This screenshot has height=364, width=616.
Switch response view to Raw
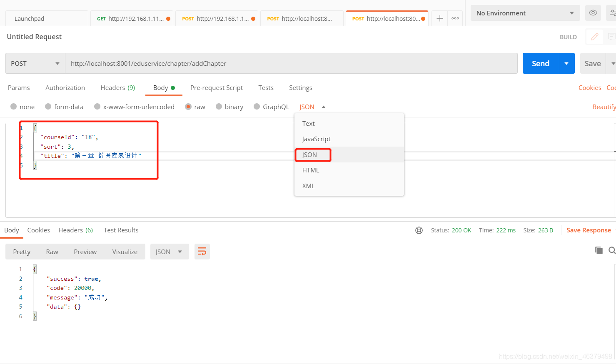point(52,252)
